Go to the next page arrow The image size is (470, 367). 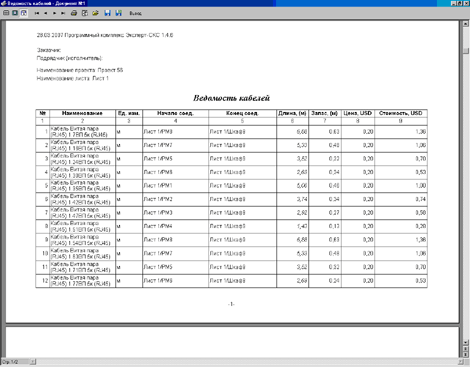pyautogui.click(x=54, y=13)
